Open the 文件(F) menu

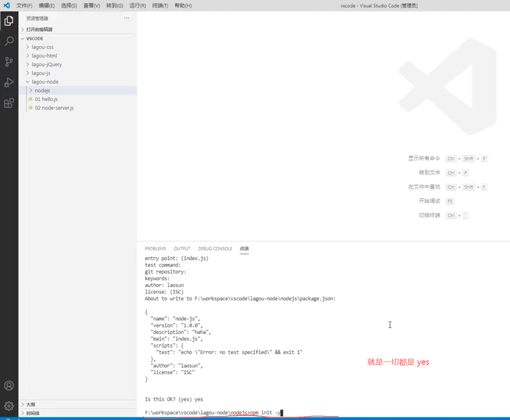pyautogui.click(x=24, y=6)
